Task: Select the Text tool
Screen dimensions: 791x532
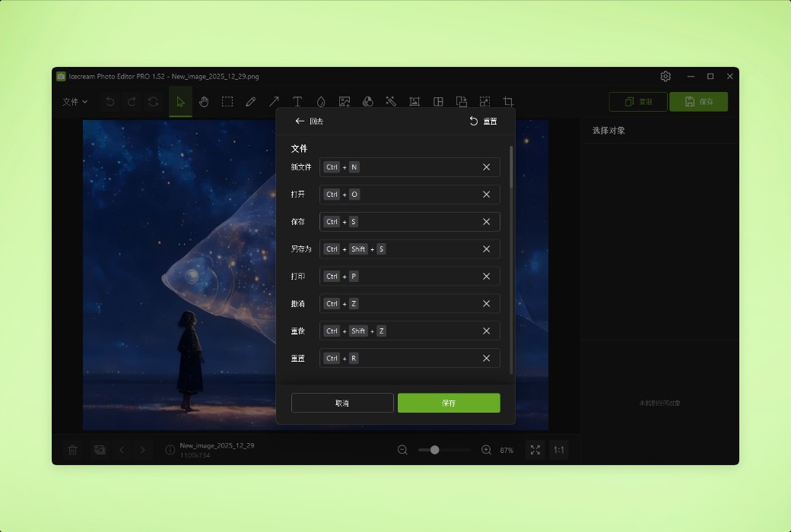Action: 297,101
